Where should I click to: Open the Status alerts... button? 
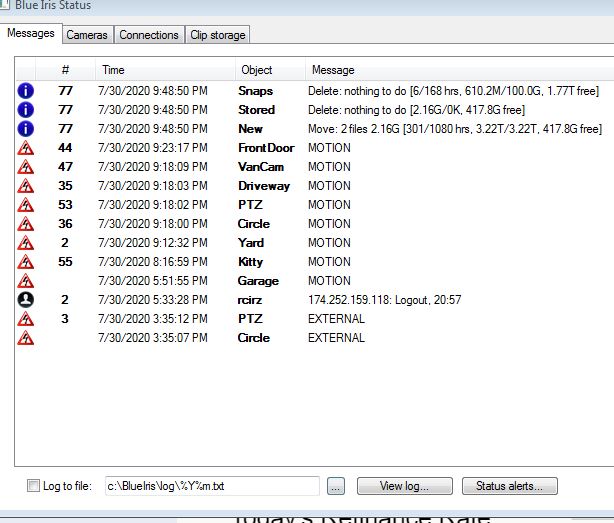509,486
